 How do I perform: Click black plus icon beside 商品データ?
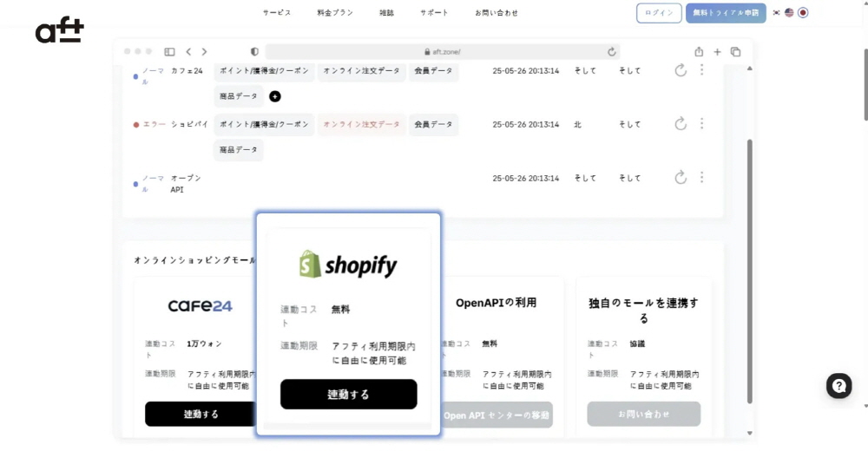click(x=274, y=96)
